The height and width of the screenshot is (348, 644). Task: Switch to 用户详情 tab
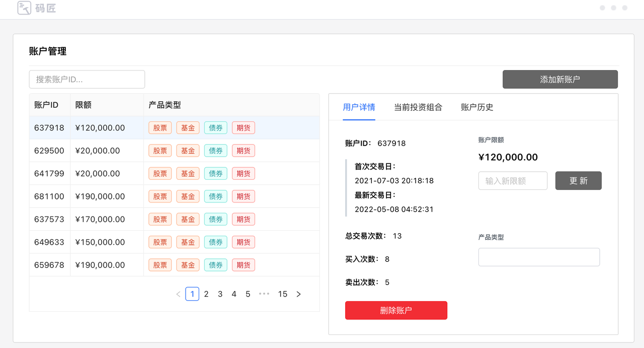(359, 107)
